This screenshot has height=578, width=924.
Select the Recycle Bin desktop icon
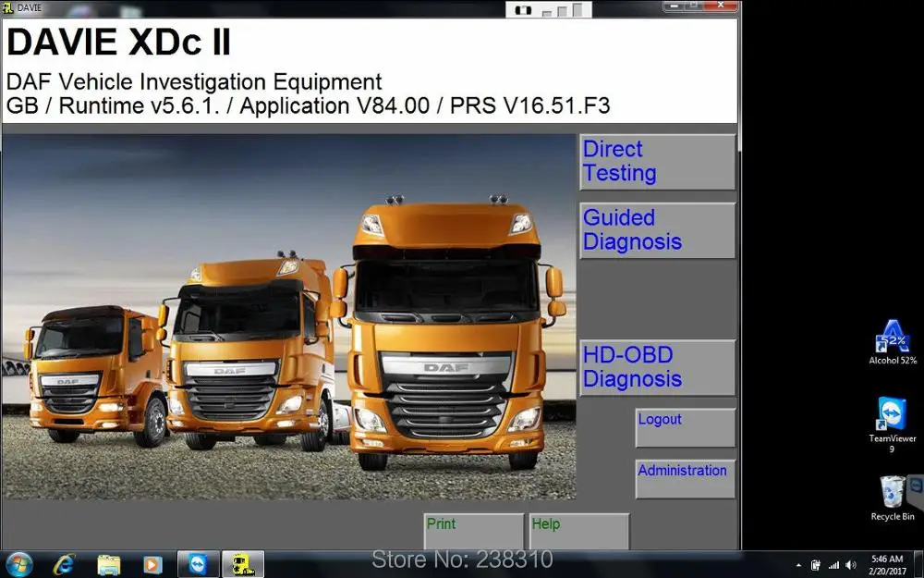893,498
